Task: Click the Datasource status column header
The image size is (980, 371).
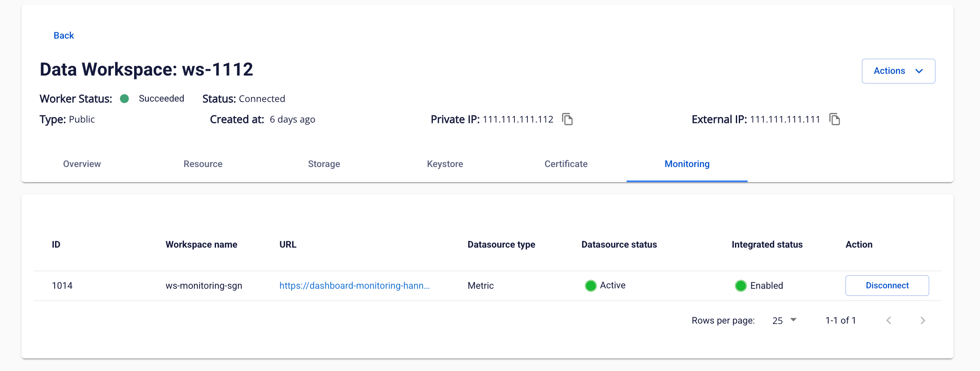Action: pos(619,245)
